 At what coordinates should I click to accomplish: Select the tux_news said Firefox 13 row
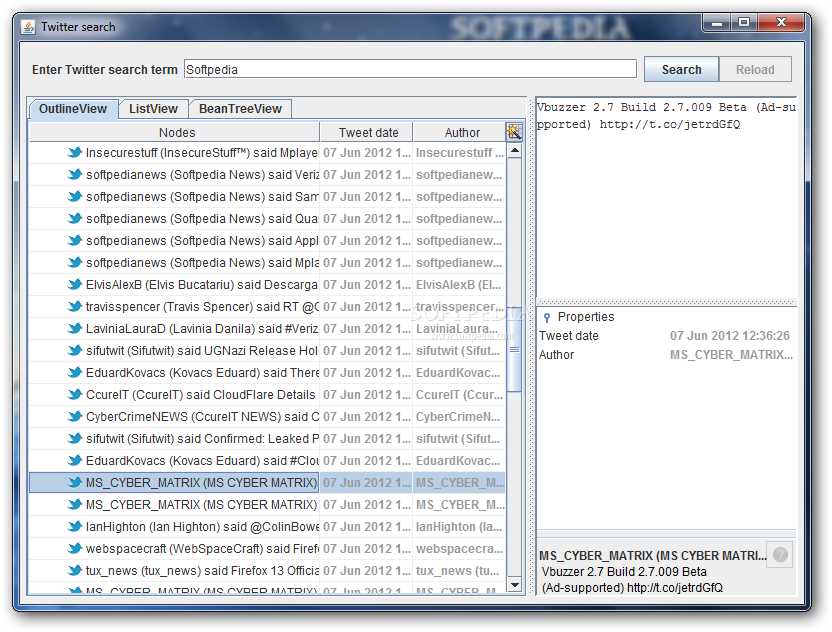point(267,570)
